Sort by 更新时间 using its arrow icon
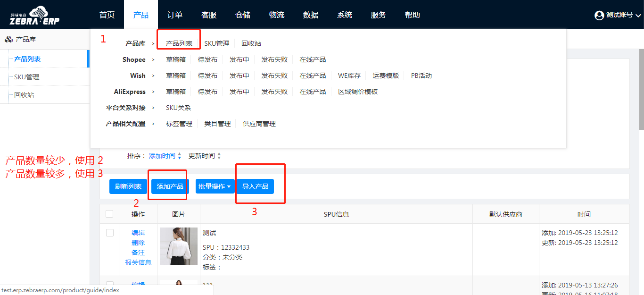The height and width of the screenshot is (295, 644). pos(219,156)
